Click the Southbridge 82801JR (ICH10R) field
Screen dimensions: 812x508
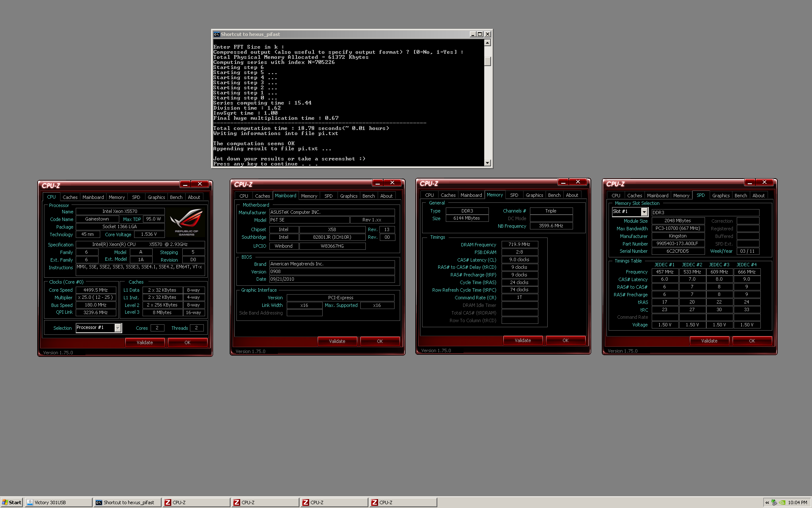[x=332, y=237]
